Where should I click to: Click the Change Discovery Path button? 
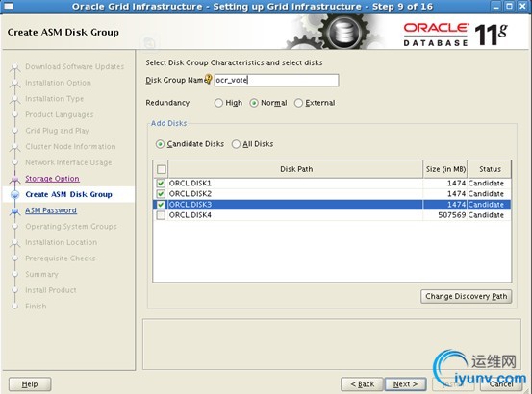pos(467,296)
